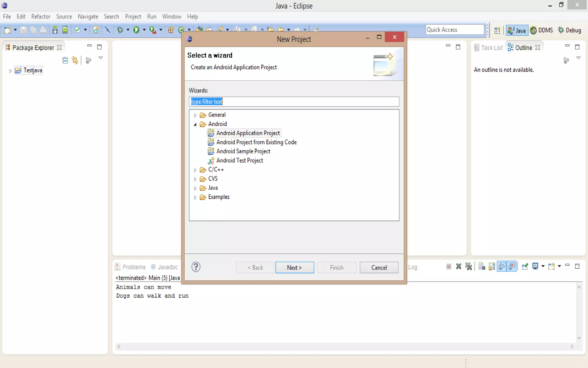Switch to the Problems tab

(x=130, y=267)
